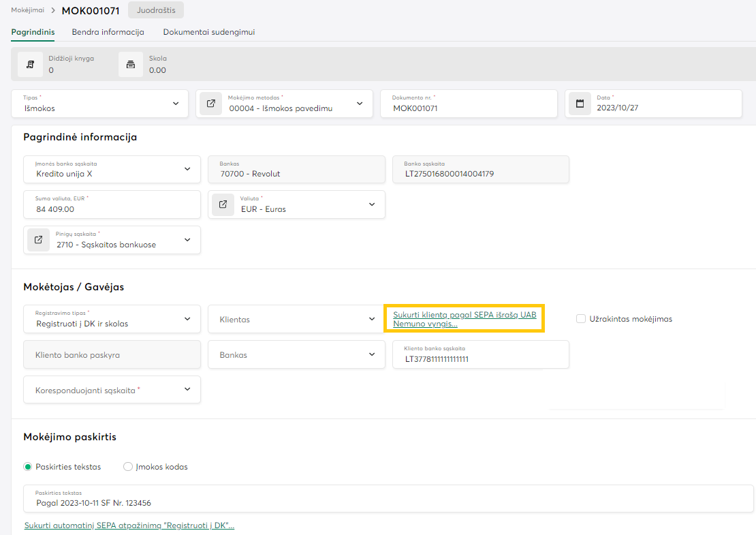Click Sukurti klientą pagal SEPA išrašą link
The height and width of the screenshot is (535, 756).
click(464, 319)
